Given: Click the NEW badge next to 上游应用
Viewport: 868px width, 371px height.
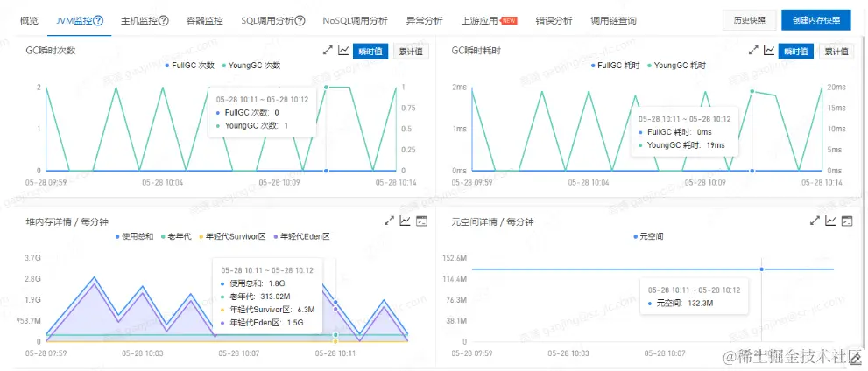Looking at the screenshot, I should click(509, 20).
